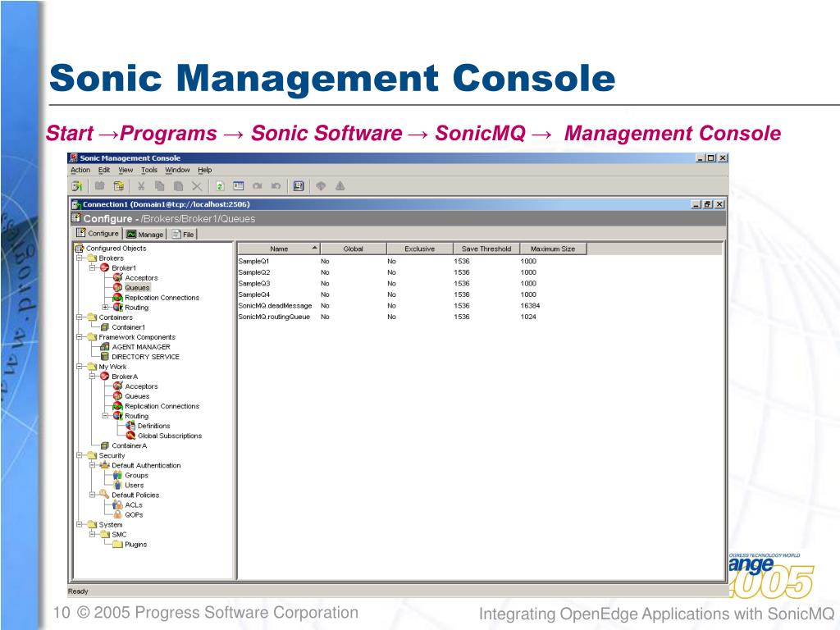Click the Configured Objects root icon

80,248
